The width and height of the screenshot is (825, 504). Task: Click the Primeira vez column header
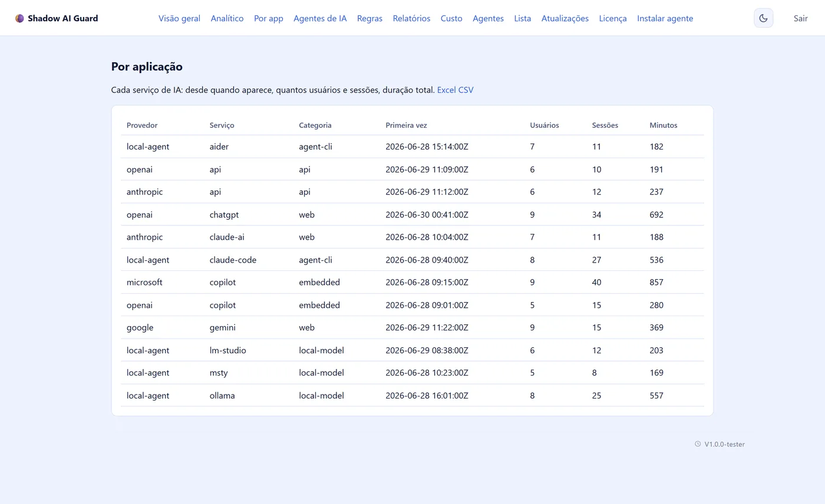[x=407, y=125]
